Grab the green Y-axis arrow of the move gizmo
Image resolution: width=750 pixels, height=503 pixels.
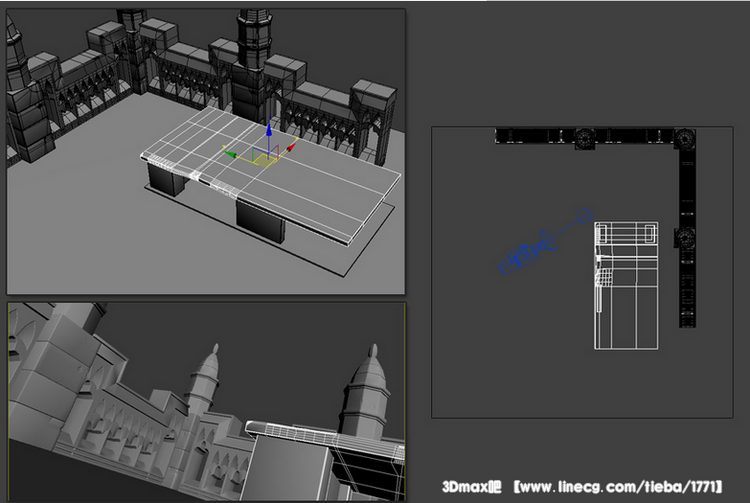(231, 154)
